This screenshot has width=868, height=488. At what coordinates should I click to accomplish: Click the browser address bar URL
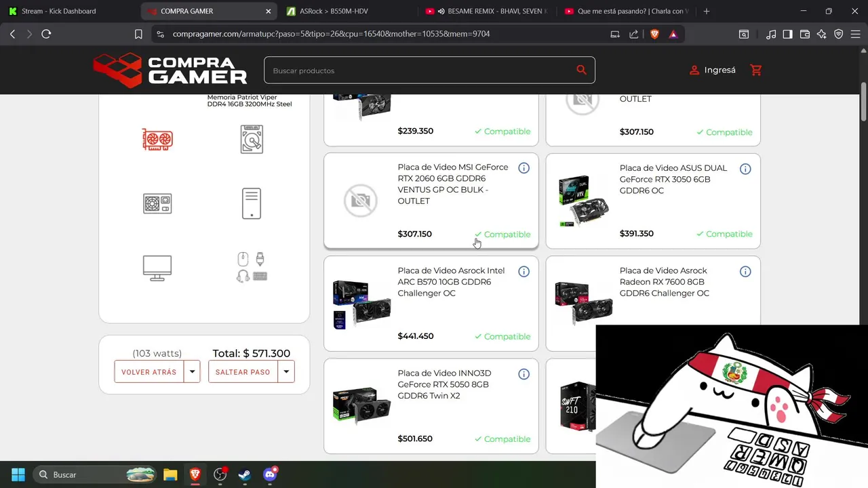pyautogui.click(x=332, y=34)
